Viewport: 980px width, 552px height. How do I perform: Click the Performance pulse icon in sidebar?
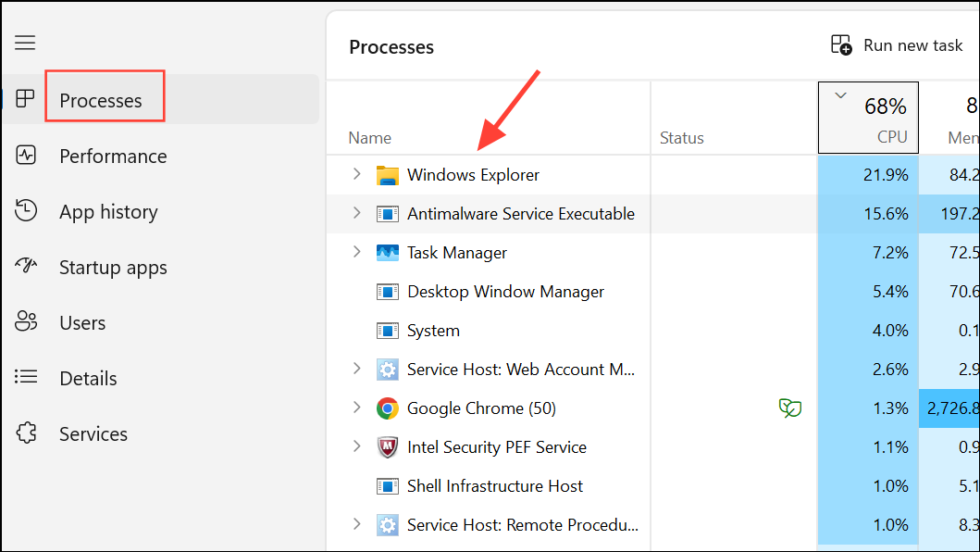click(26, 156)
